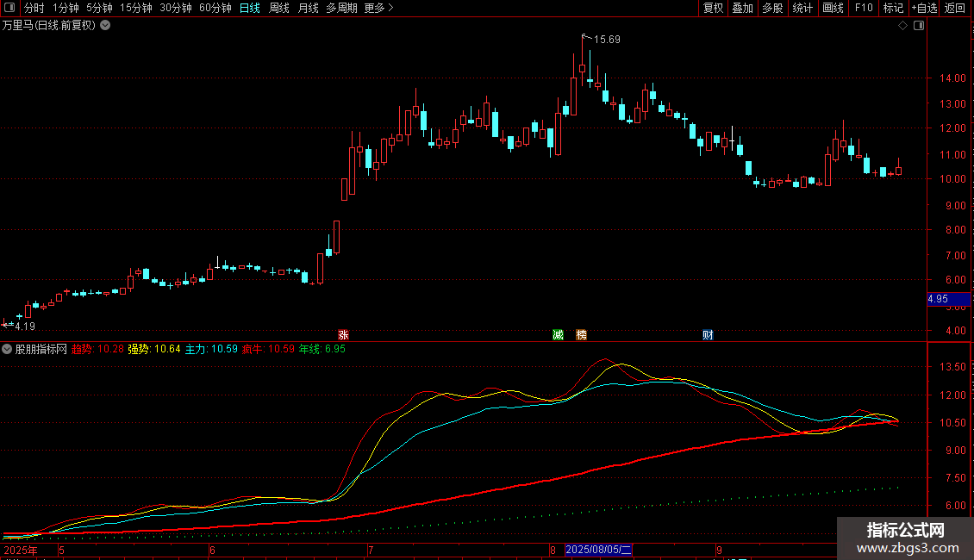Viewport: 974px width, 560px height.
Task: Click the 15.69 high price label
Action: [x=607, y=39]
